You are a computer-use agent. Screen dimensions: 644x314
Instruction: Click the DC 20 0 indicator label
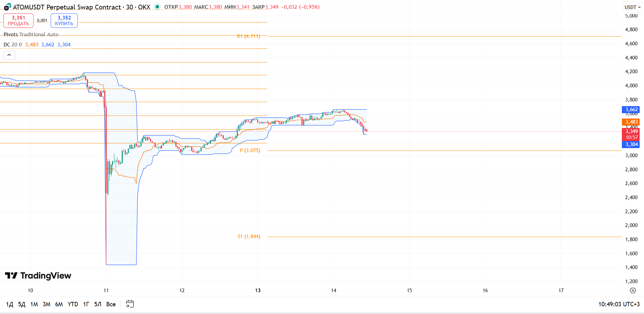13,45
